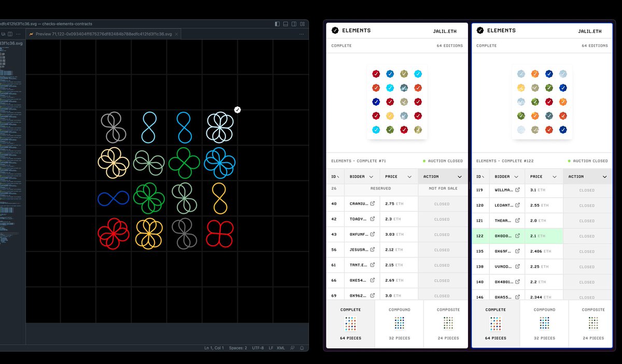Open external link icon for 0X69F bidder
The image size is (622, 364).
517,251
